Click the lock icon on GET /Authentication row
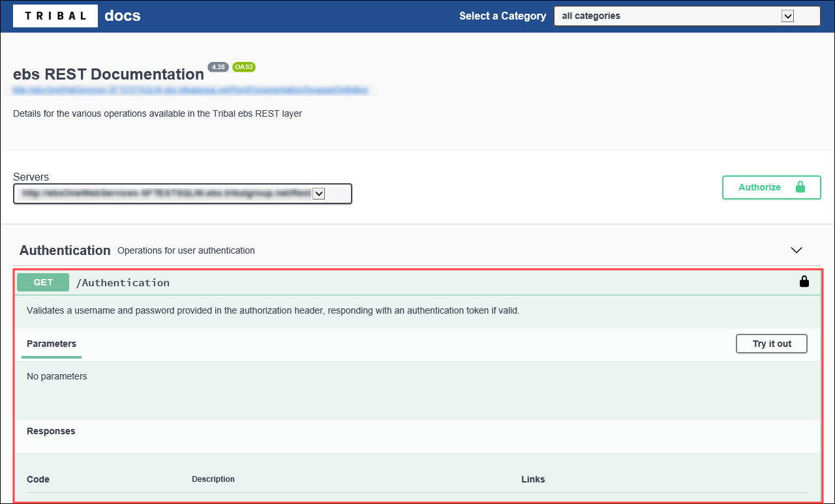 pyautogui.click(x=804, y=282)
